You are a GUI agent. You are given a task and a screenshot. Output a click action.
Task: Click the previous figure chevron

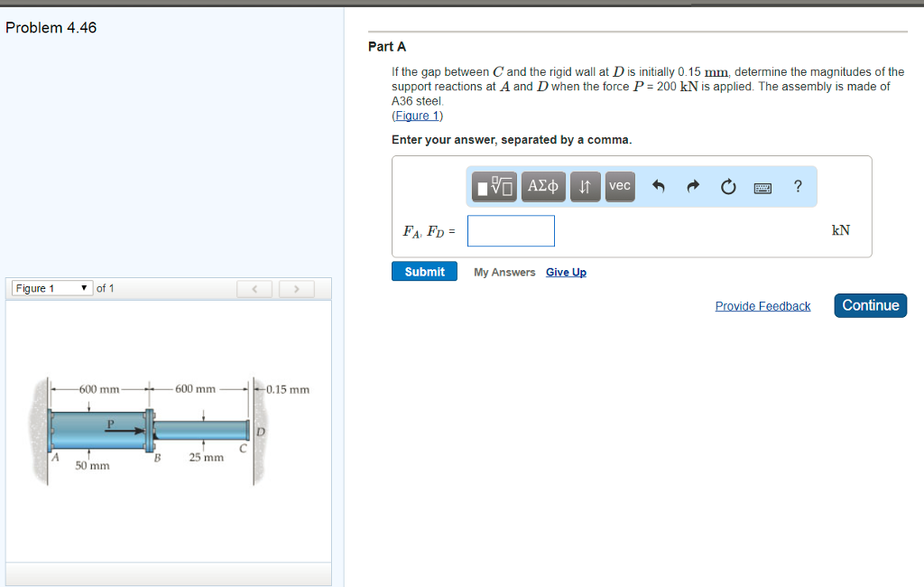(x=254, y=289)
